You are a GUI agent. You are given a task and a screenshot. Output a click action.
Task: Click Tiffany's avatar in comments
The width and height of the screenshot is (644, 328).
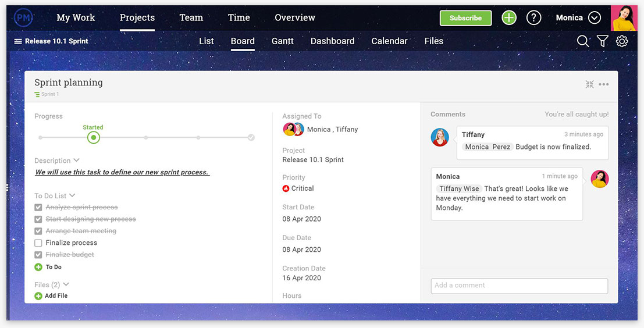click(x=440, y=137)
